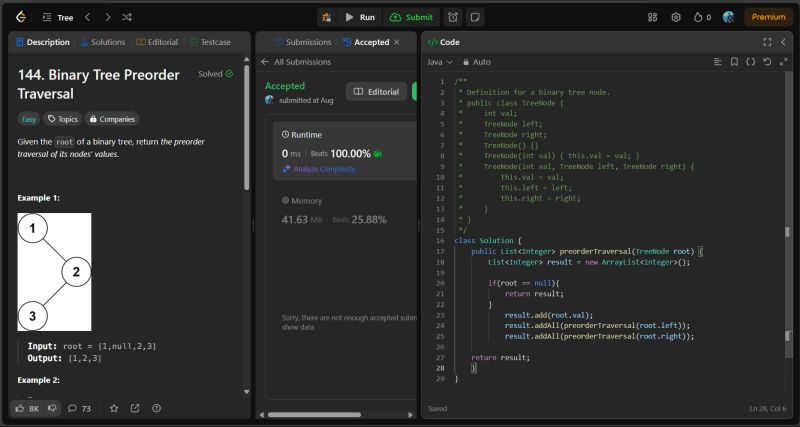
Task: Dislike the problem with thumbs down
Action: click(x=52, y=408)
